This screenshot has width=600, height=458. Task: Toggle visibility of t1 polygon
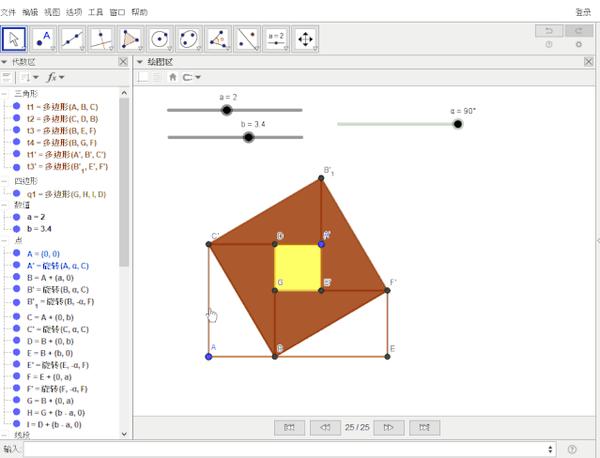(x=16, y=106)
